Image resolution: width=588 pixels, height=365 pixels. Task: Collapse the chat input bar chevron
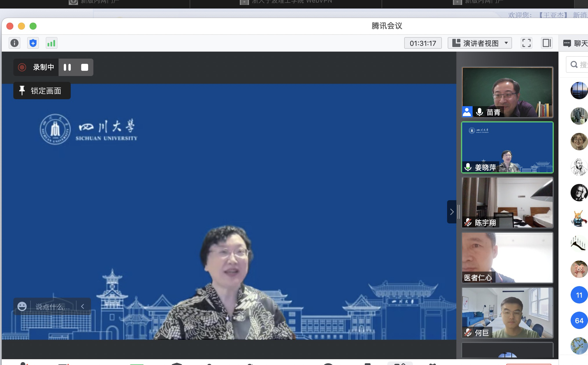click(83, 306)
